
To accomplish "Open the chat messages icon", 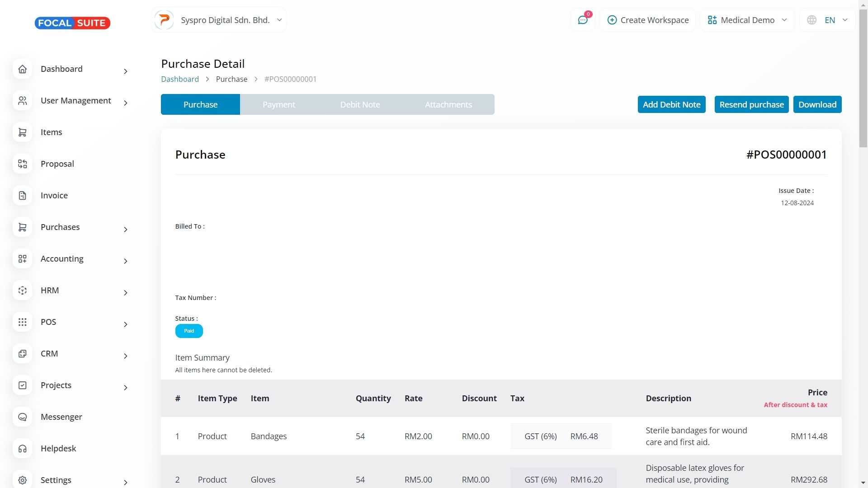I will [582, 20].
